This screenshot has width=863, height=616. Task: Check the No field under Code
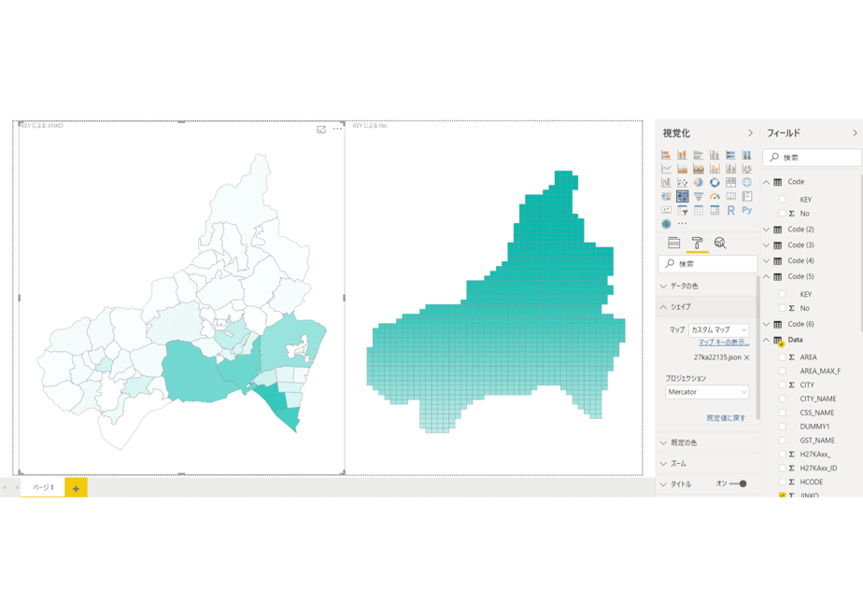point(782,214)
